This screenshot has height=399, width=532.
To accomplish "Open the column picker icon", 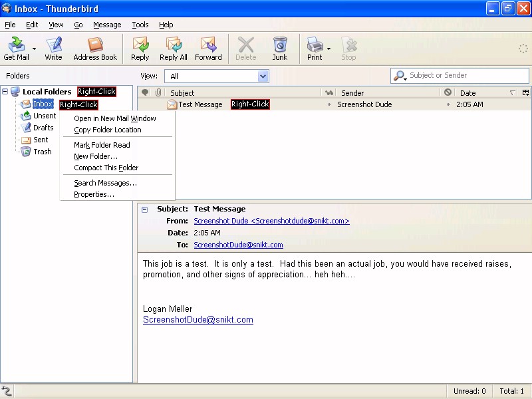I will point(526,92).
